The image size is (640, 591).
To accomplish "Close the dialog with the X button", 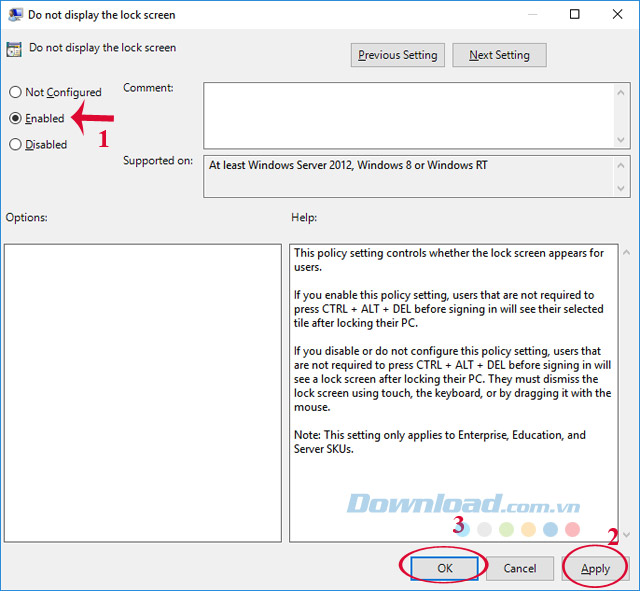I will click(617, 14).
